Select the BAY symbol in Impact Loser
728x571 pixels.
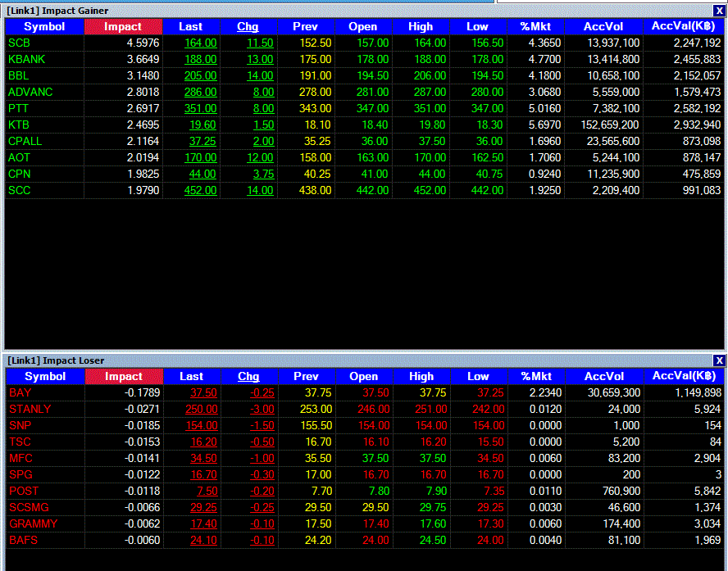(x=20, y=393)
